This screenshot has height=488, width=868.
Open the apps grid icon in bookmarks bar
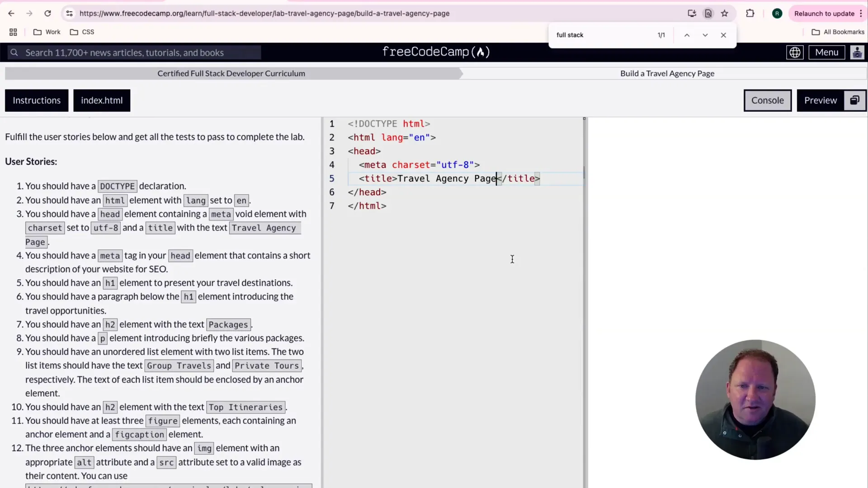[13, 32]
